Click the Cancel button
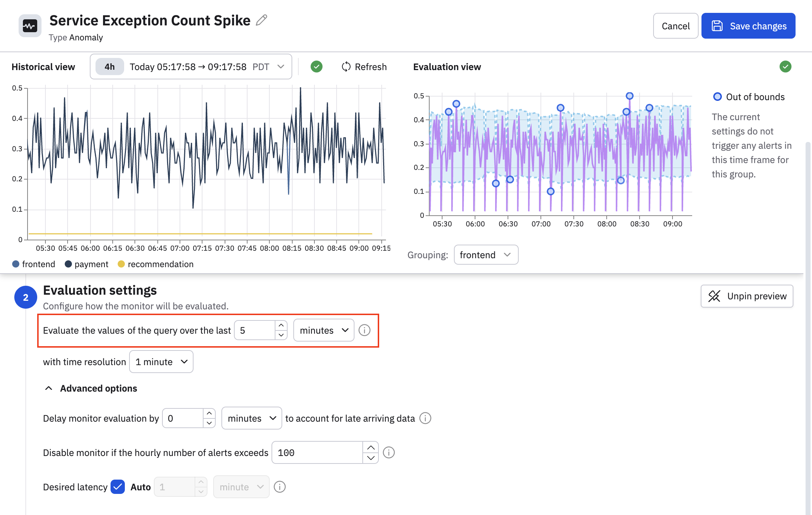This screenshot has width=812, height=515. tap(675, 26)
